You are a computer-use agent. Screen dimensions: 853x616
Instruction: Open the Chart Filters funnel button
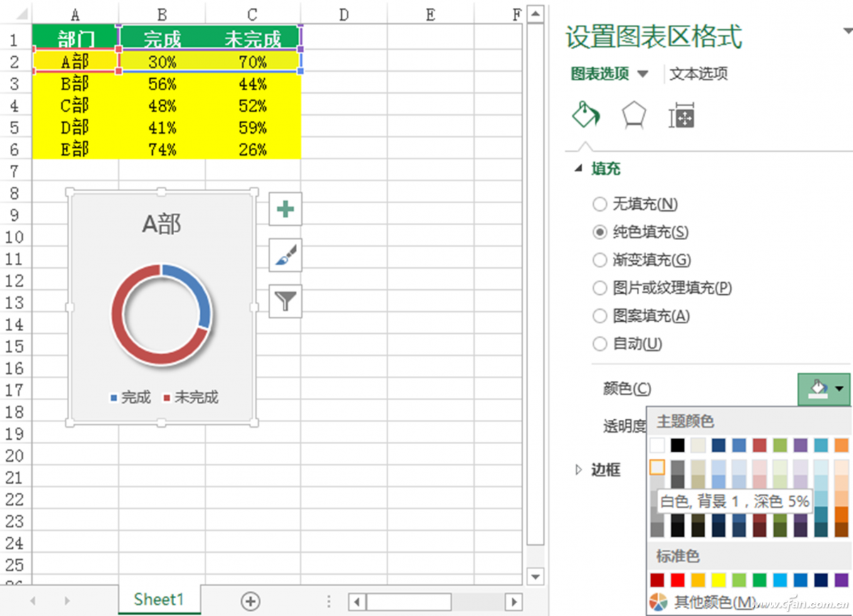coord(285,301)
